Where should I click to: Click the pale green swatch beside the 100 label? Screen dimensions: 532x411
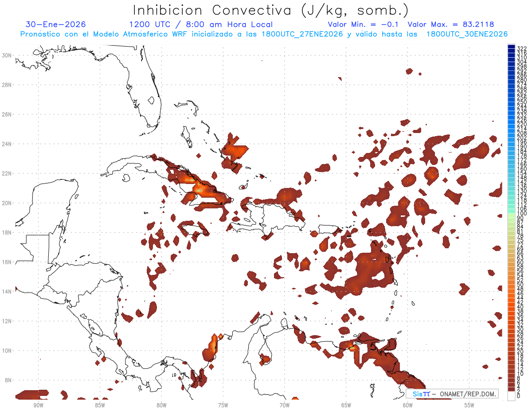click(x=511, y=215)
